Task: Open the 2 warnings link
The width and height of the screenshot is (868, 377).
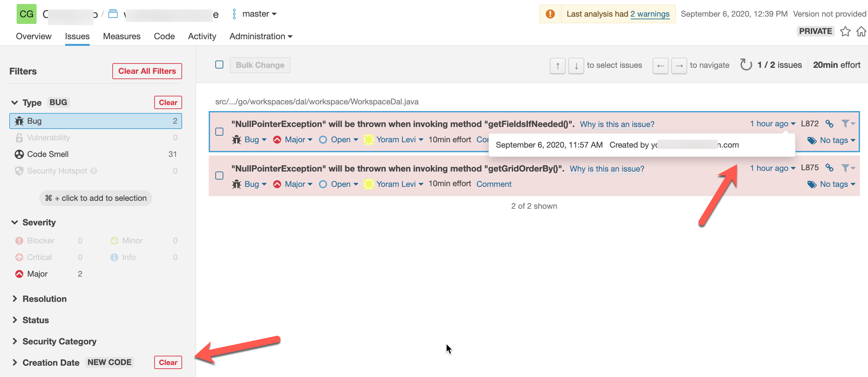Action: (650, 14)
